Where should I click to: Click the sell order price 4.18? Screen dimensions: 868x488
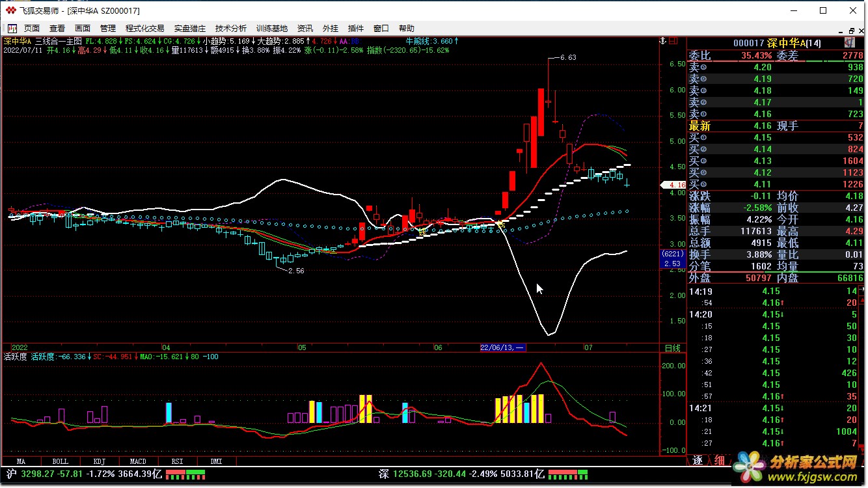763,90
